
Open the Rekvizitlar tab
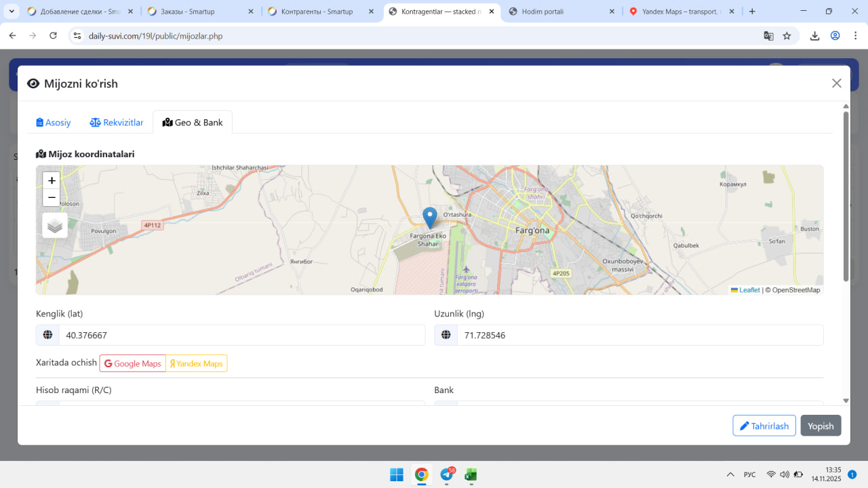click(x=117, y=123)
